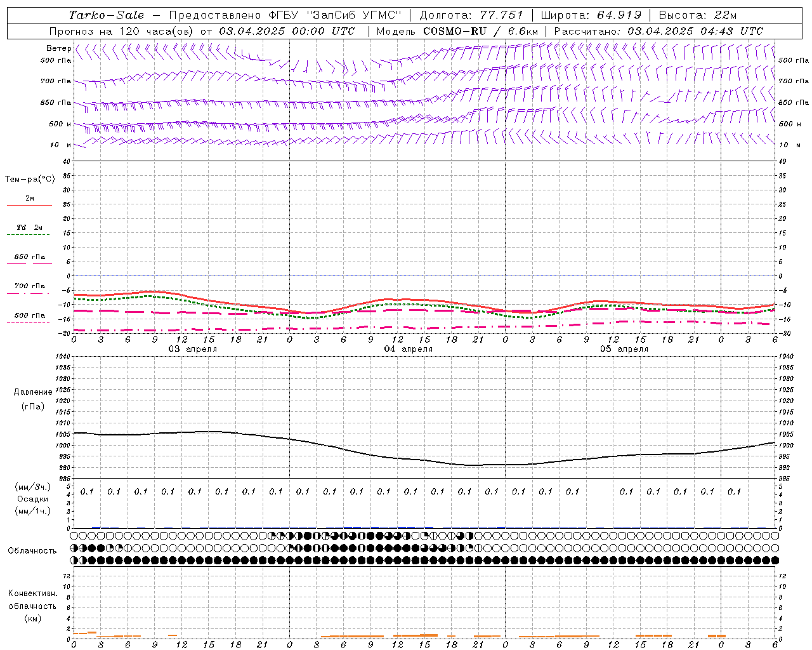
Task: Select the Td 2м dew point legend entry
Action: (29, 227)
